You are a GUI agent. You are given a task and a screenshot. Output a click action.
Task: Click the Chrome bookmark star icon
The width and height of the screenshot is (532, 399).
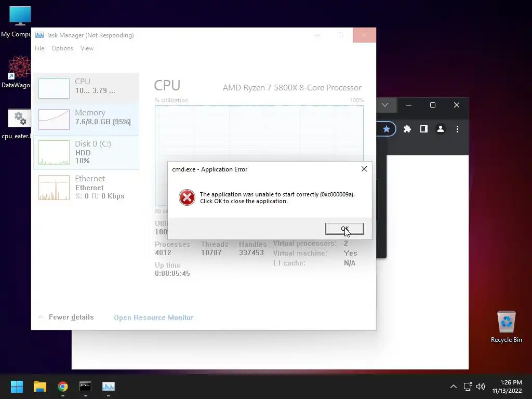[386, 129]
